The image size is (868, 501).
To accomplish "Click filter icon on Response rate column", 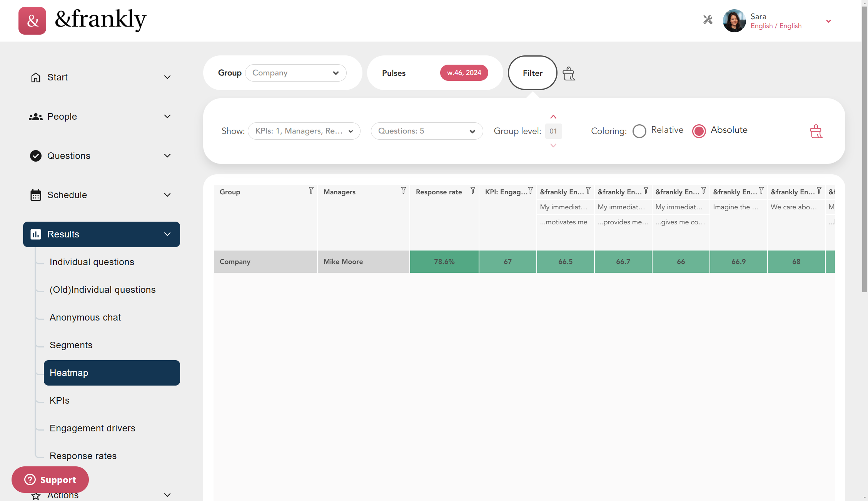I will [x=473, y=191].
